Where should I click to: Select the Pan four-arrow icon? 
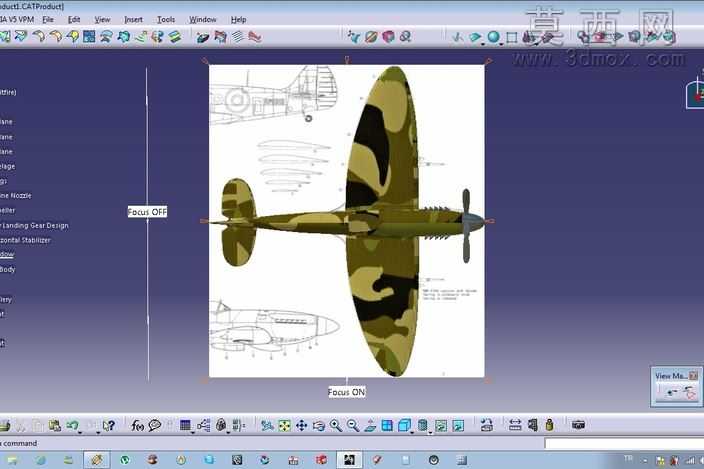[x=301, y=425]
